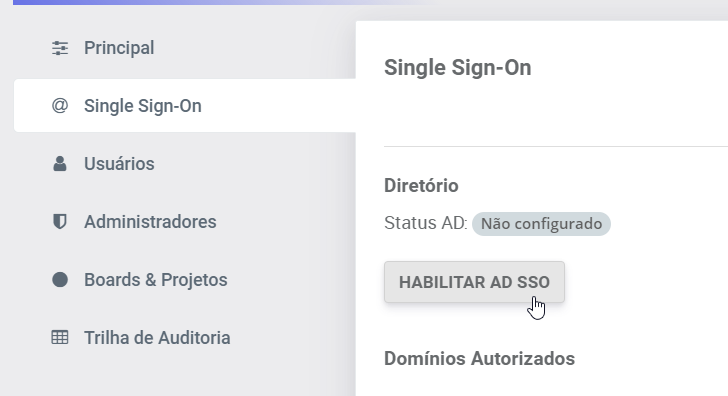Open the Trilha de Auditoria label
The image size is (728, 396).
tap(157, 338)
